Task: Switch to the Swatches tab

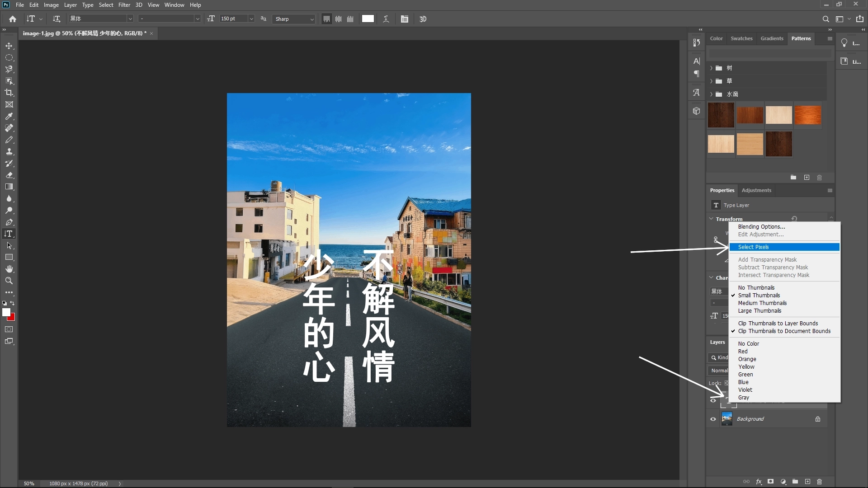Action: (741, 38)
